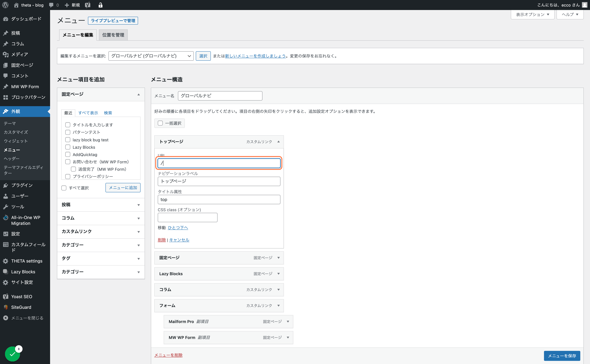Click the メニューに追加 button
590x364 pixels.
pos(123,187)
